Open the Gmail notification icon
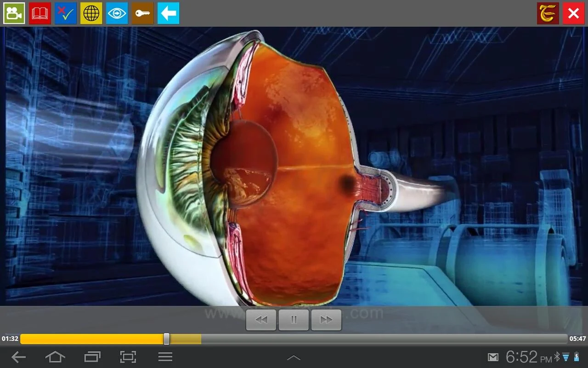The image size is (588, 368). pyautogui.click(x=493, y=357)
